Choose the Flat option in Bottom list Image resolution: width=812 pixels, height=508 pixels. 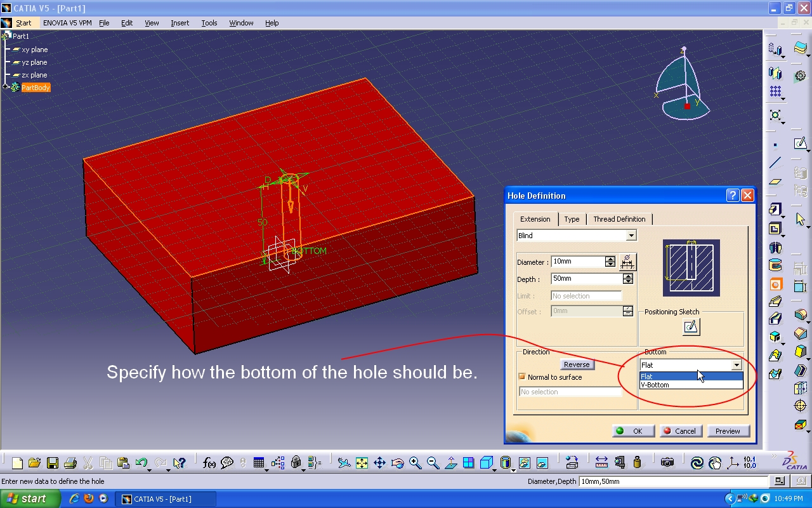tap(691, 377)
